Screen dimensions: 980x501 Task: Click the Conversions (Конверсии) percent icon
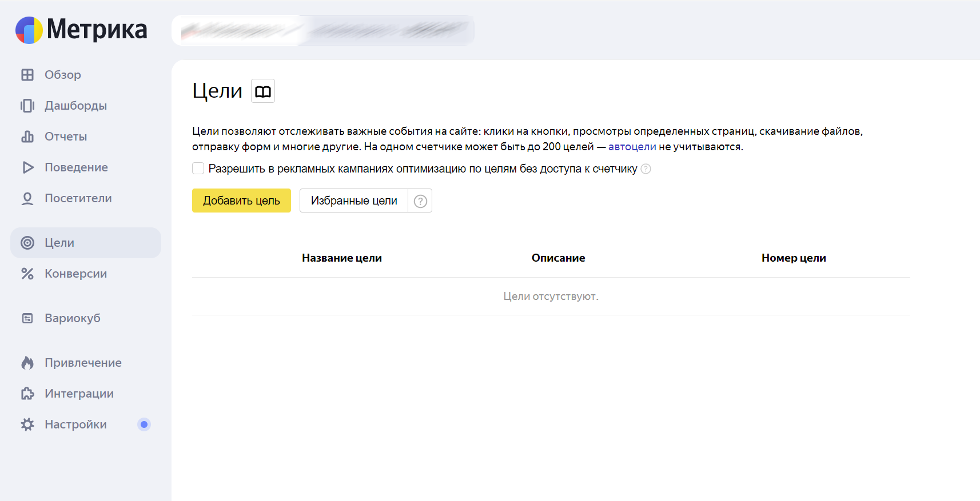pos(27,274)
